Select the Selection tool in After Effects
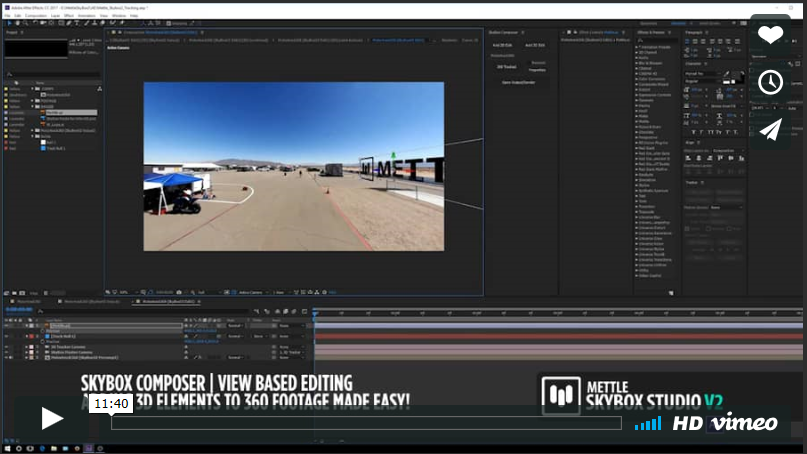This screenshot has height=454, width=807. (9, 23)
